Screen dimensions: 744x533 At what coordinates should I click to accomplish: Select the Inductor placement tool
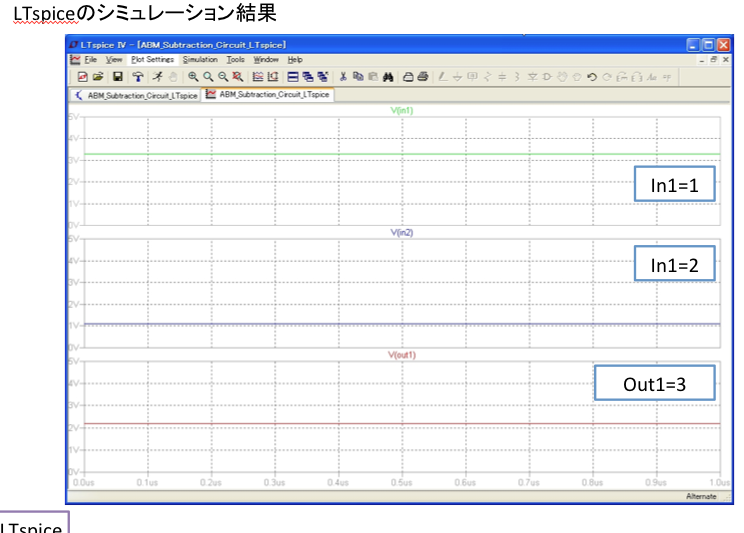coord(517,76)
